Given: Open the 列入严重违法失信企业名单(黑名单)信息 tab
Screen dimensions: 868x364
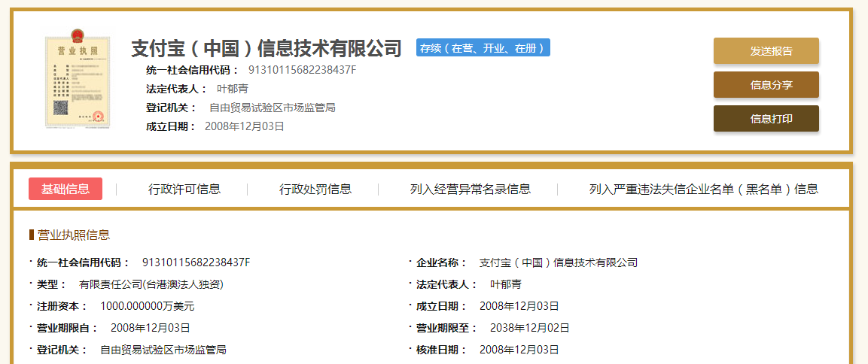Looking at the screenshot, I should point(703,190).
